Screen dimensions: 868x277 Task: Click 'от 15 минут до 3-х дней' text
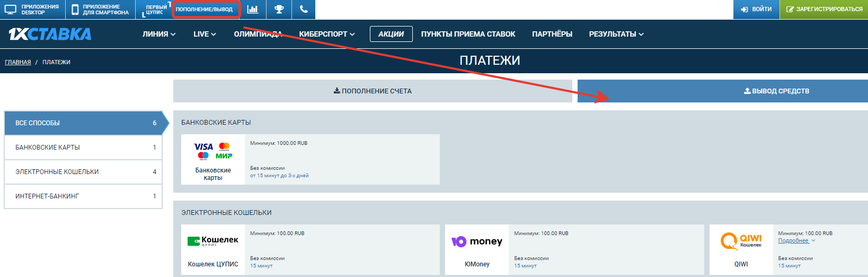(279, 176)
